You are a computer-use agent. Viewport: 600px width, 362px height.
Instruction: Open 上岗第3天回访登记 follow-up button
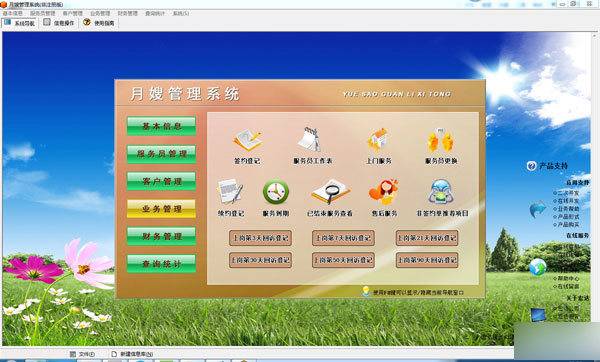click(260, 238)
